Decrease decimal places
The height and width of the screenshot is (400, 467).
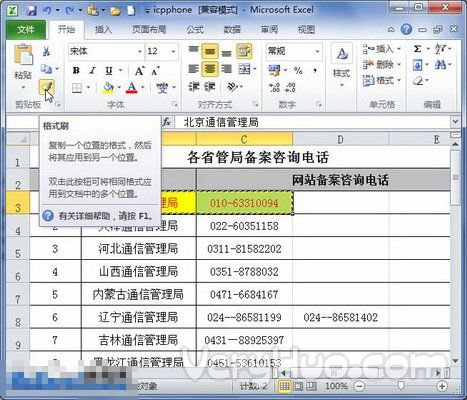(290, 87)
